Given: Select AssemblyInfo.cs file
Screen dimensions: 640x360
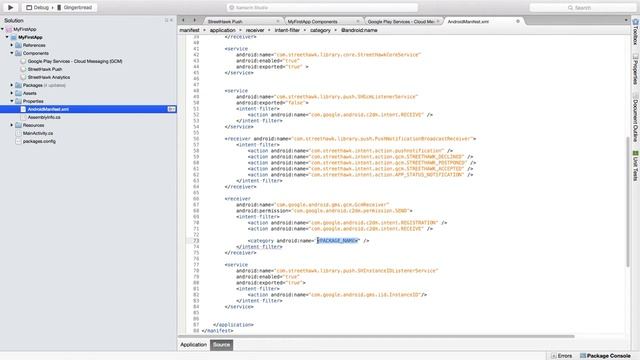Looking at the screenshot, I should (44, 117).
